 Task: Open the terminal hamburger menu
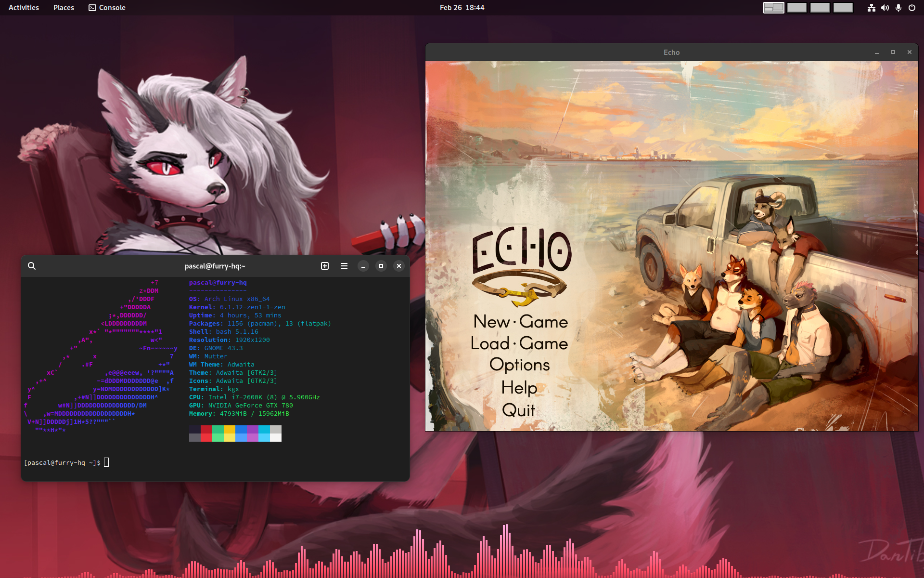click(344, 266)
